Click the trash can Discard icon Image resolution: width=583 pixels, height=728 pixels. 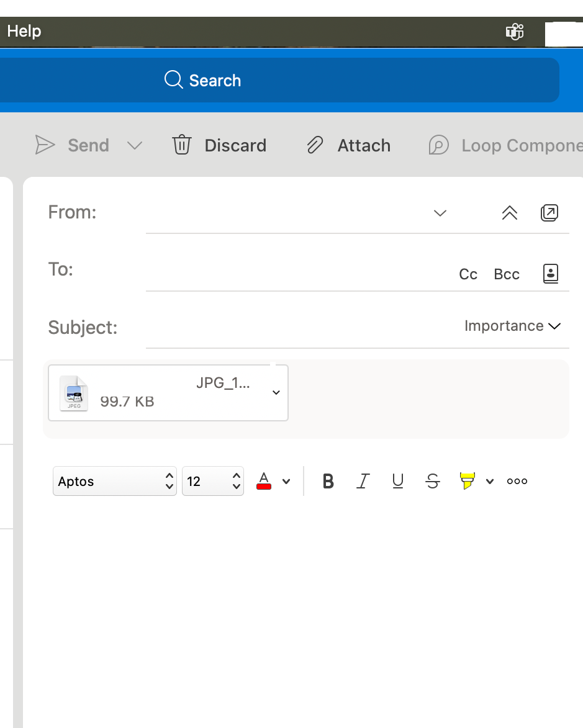coord(182,145)
